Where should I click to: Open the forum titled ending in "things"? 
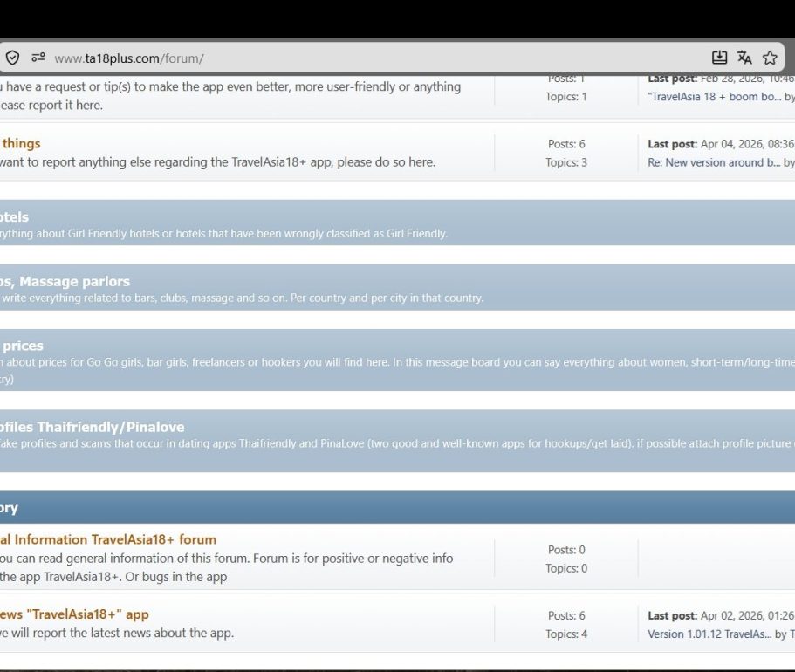[21, 143]
